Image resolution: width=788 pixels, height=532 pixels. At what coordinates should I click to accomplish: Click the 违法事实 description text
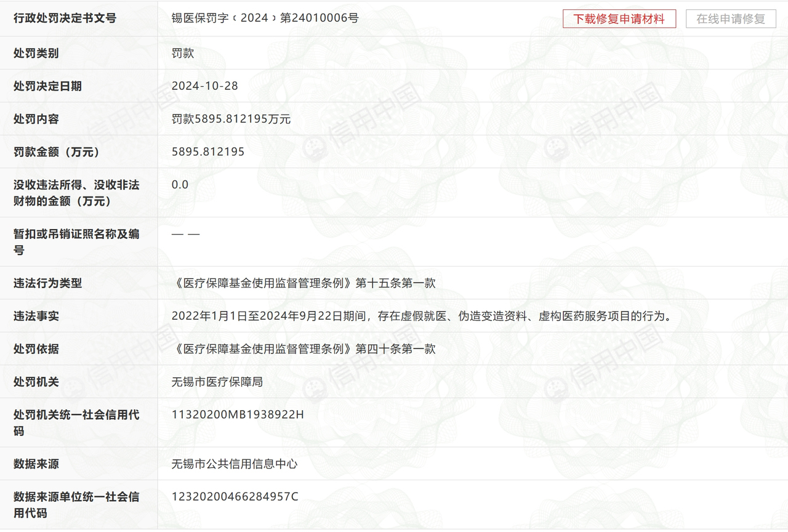(421, 316)
